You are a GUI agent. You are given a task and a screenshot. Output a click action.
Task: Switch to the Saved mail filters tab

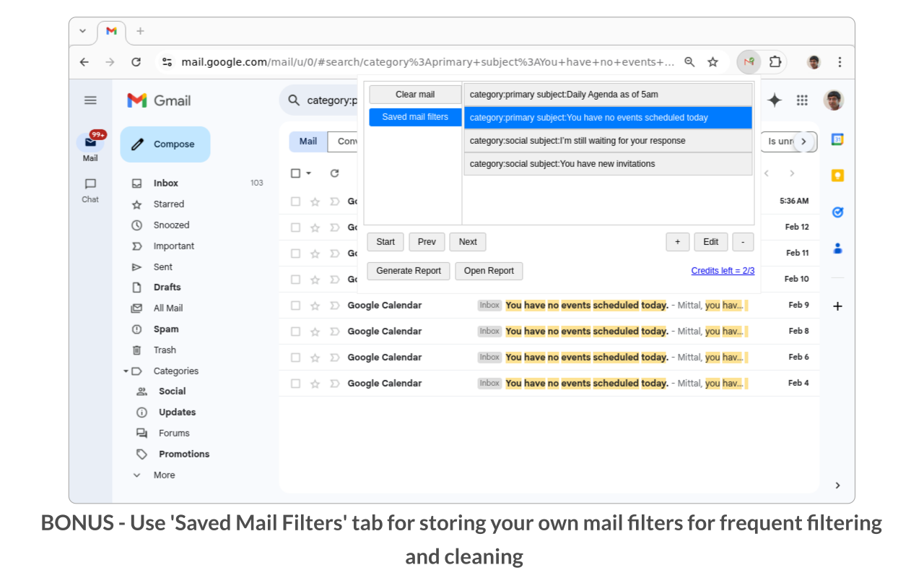point(415,117)
